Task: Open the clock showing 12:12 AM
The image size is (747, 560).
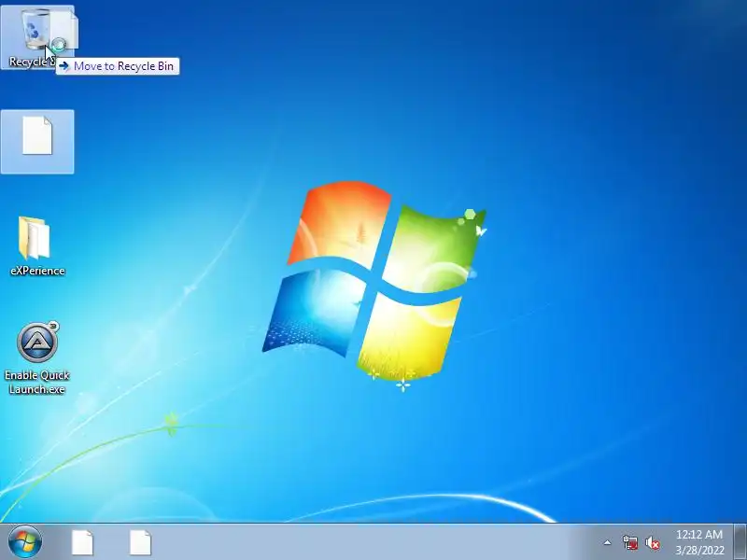Action: 699,542
